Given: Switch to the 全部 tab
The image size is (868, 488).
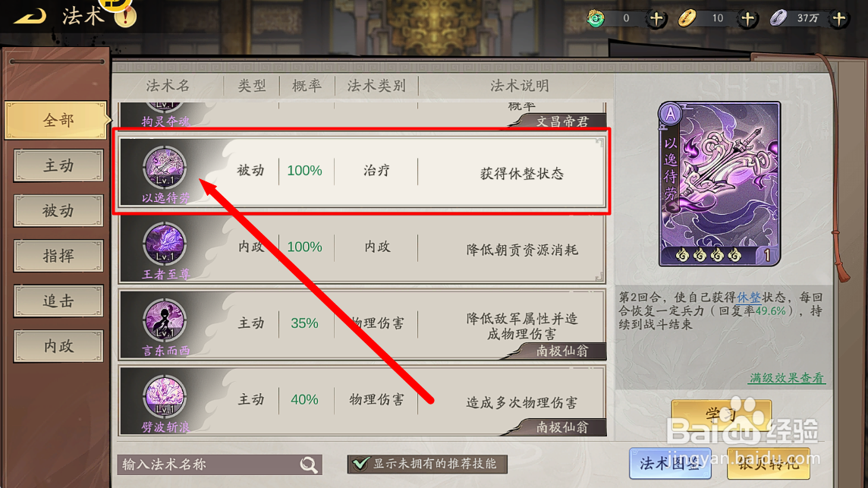Looking at the screenshot, I should coord(58,120).
